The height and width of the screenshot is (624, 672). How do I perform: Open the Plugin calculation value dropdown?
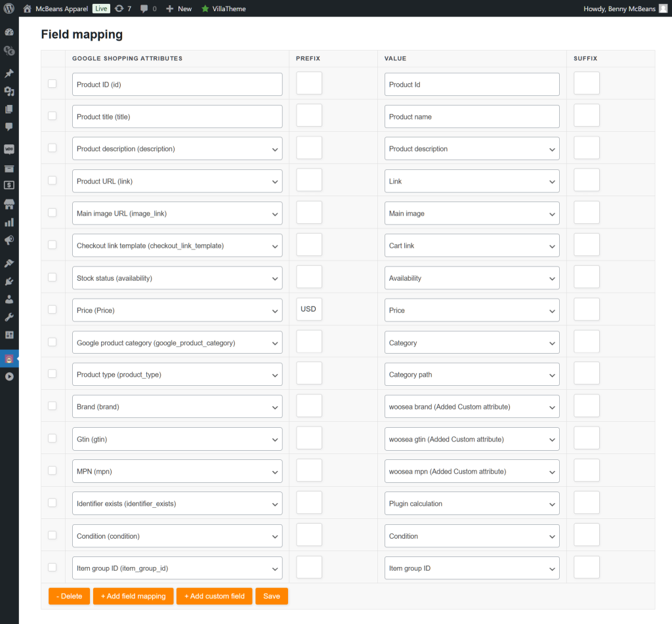pos(472,504)
